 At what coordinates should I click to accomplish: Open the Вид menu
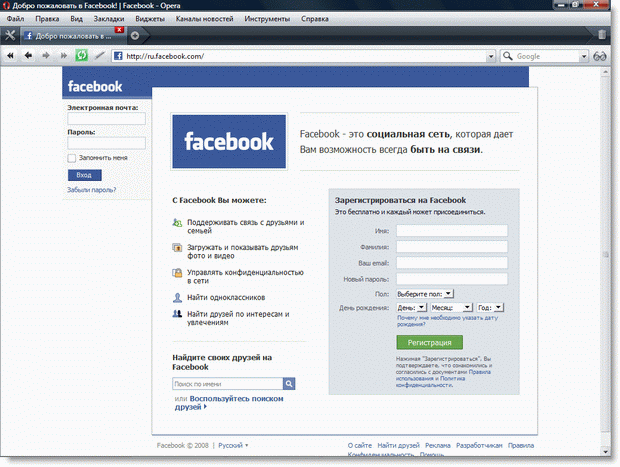(76, 19)
